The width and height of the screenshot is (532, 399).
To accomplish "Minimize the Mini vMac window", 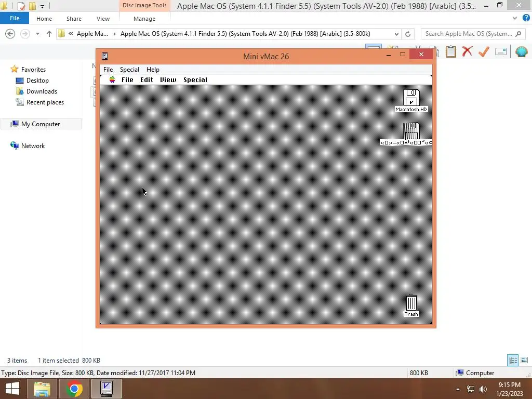I will (x=389, y=55).
